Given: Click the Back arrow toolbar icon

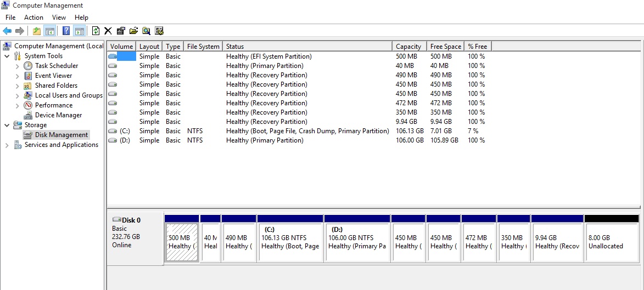Looking at the screenshot, I should tap(7, 31).
